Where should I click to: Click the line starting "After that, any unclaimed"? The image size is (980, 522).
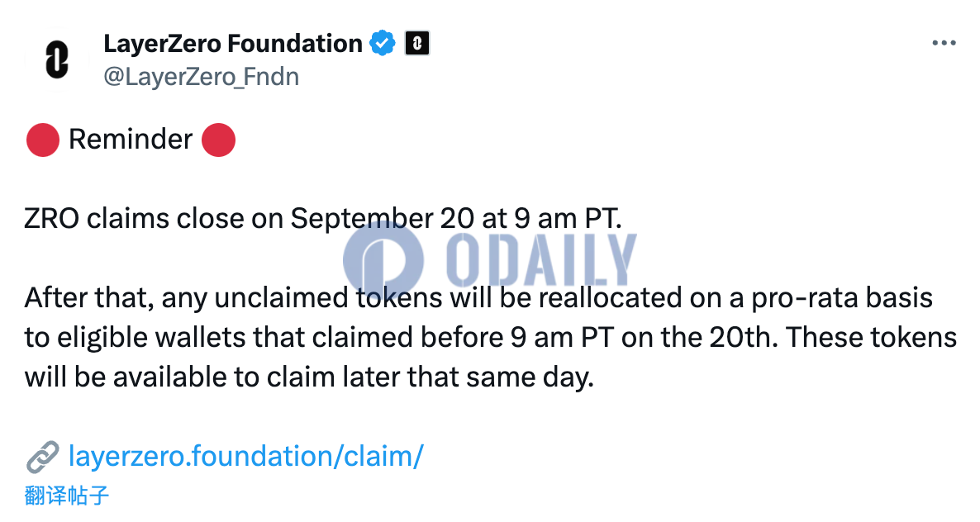(478, 298)
